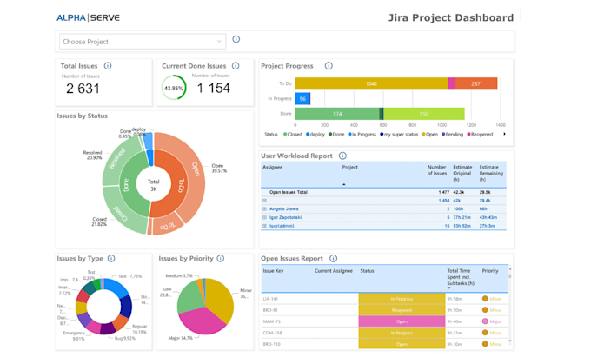Open the Angelo Jones assignee link
Viewport: 591px width, 364px height.
coord(284,209)
